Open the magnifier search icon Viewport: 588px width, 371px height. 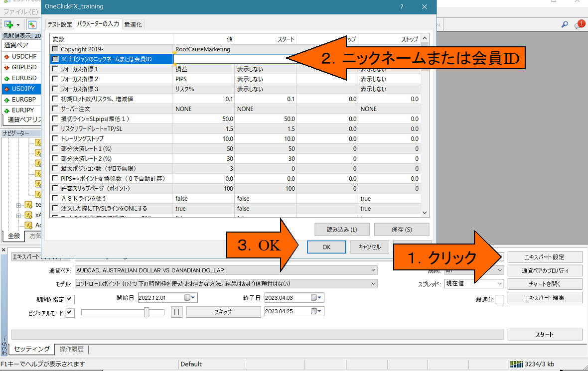[565, 24]
